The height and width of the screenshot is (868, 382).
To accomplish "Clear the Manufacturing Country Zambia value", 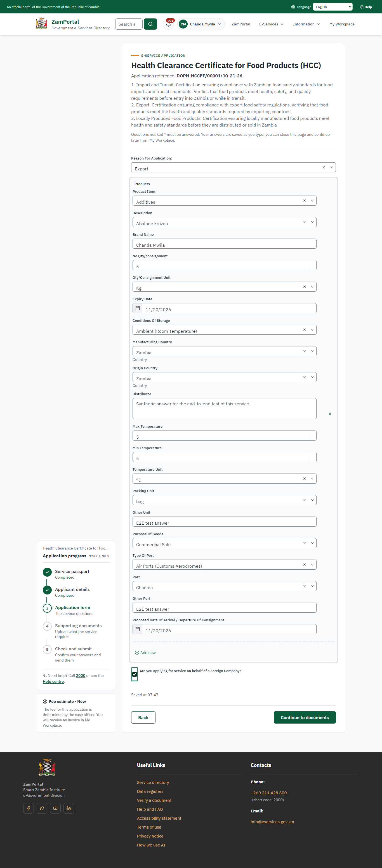I will [305, 351].
